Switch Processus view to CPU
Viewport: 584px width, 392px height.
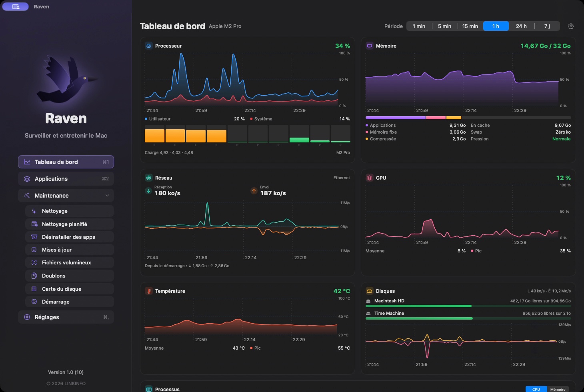536,389
